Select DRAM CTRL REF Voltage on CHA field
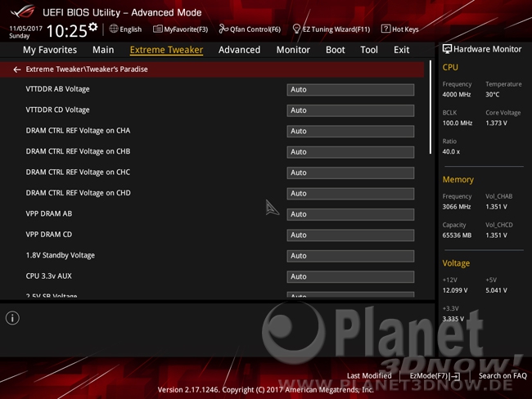This screenshot has height=399, width=532. tap(350, 131)
